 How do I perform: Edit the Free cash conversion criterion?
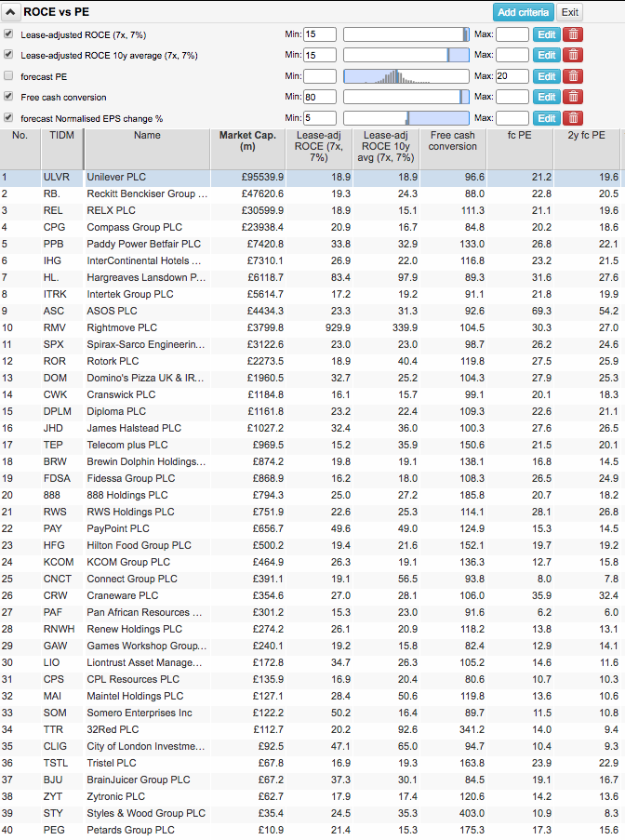coord(546,97)
